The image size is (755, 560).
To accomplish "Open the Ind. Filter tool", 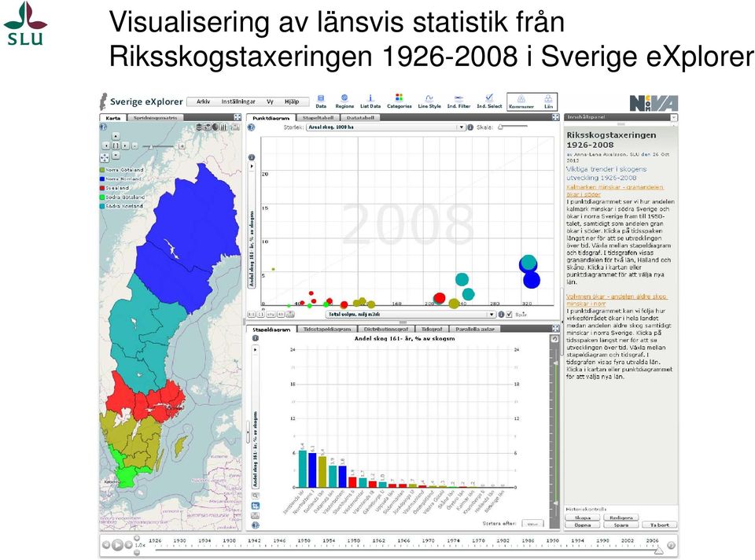I will click(459, 101).
